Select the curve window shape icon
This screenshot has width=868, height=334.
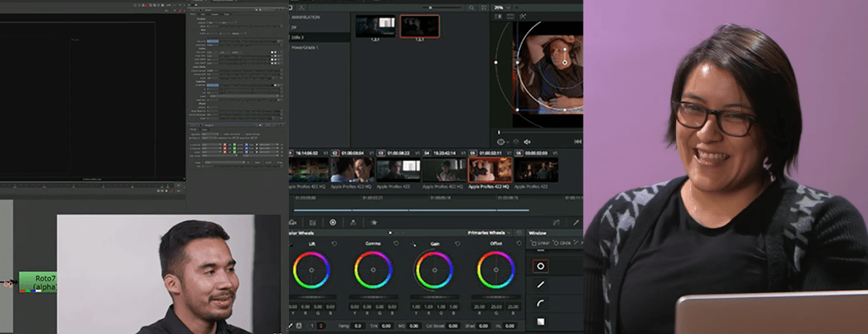point(540,303)
